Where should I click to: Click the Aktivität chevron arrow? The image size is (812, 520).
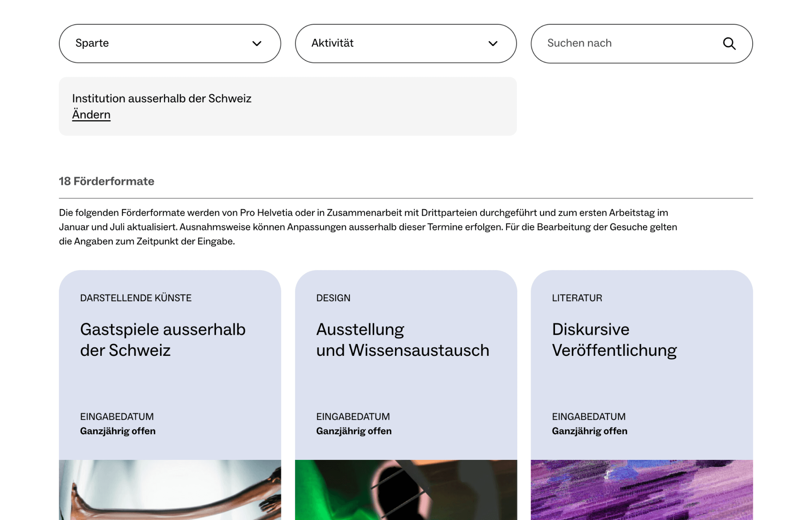[492, 43]
